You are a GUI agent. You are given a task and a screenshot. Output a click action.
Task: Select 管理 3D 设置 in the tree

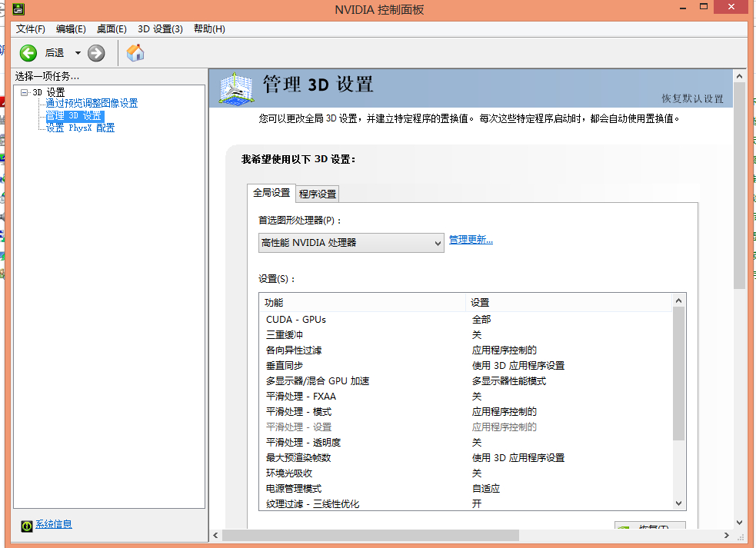coord(75,116)
